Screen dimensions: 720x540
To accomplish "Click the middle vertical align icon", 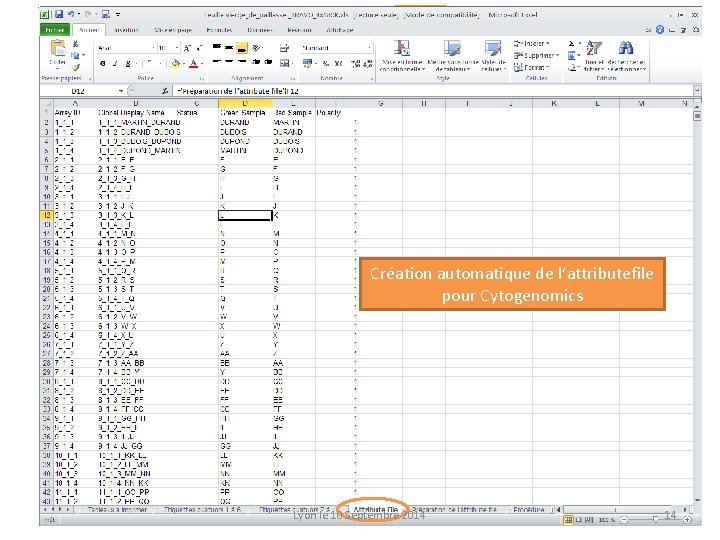I will pos(229,47).
